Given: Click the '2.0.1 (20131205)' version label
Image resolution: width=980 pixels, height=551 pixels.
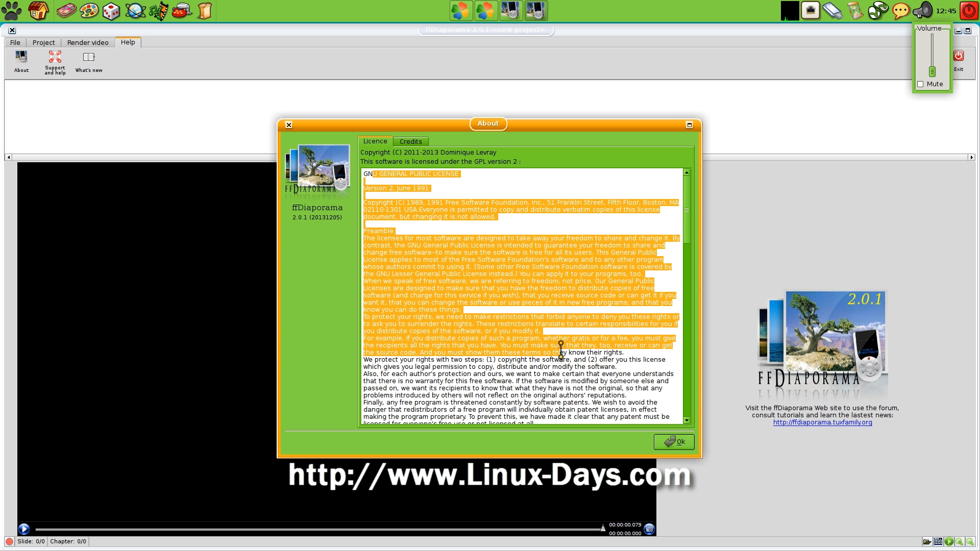Looking at the screenshot, I should 317,218.
